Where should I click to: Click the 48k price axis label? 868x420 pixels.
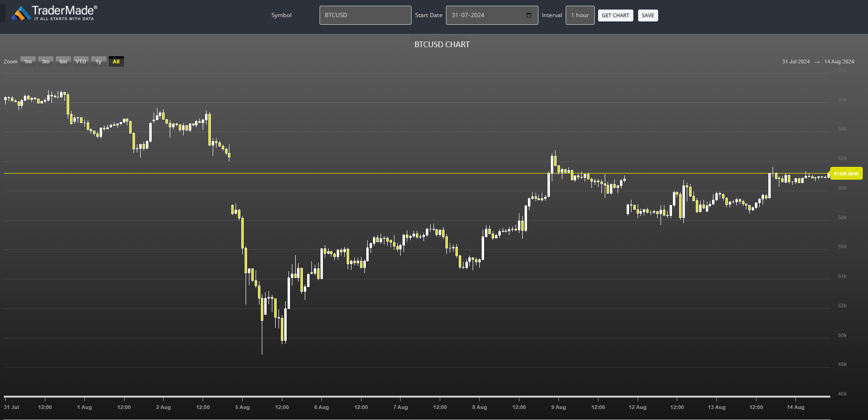point(842,364)
